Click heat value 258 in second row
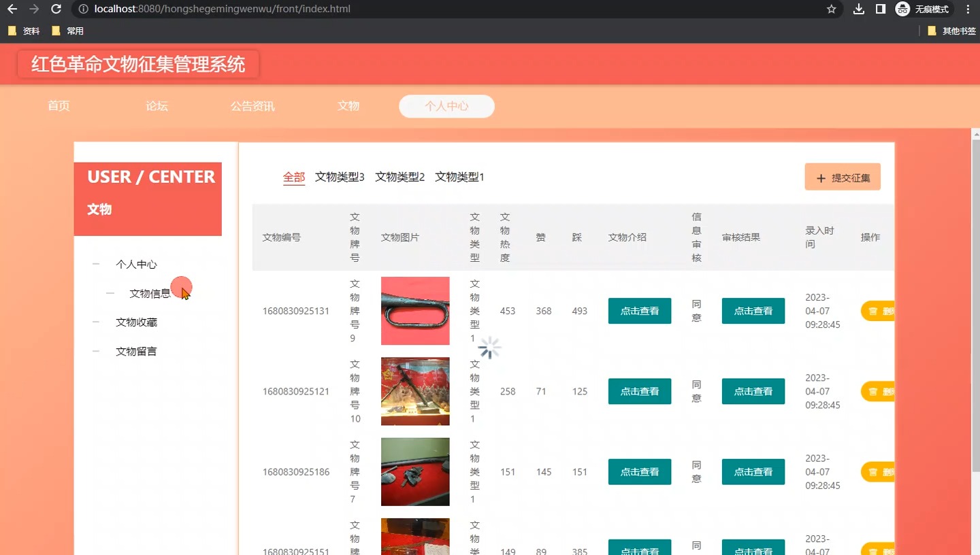This screenshot has width=980, height=555. (x=508, y=391)
